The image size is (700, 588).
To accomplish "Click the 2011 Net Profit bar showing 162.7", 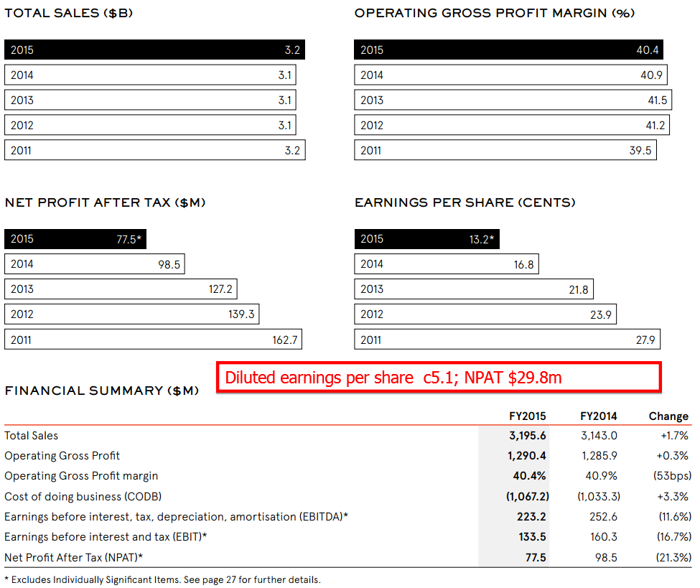I will click(154, 340).
